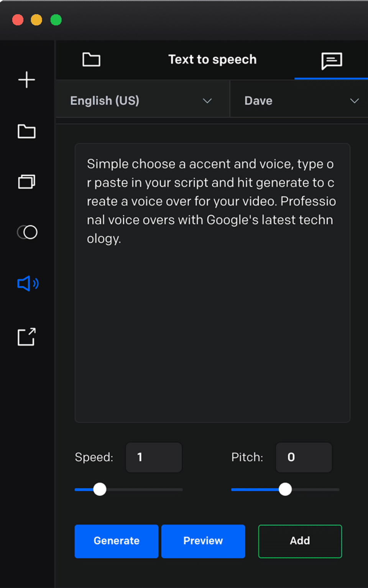Image resolution: width=368 pixels, height=588 pixels.
Task: Click the Pitch slider handle
Action: pos(285,489)
